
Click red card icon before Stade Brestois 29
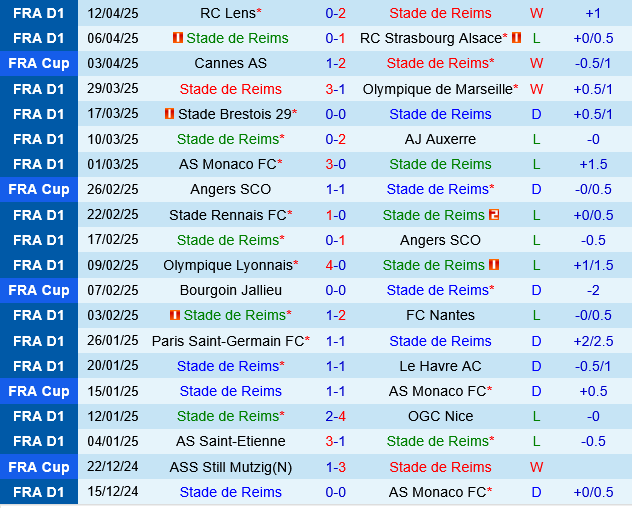(x=170, y=114)
